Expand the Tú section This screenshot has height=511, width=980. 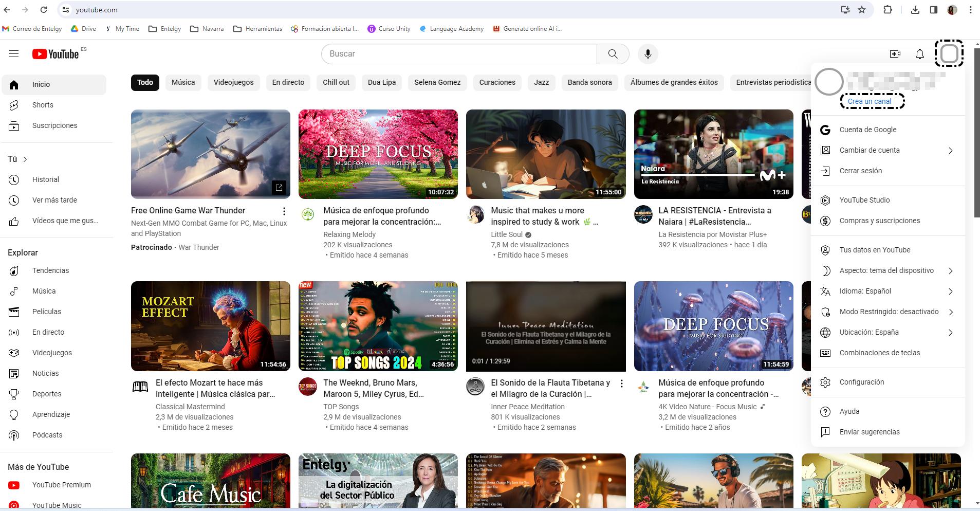17,159
